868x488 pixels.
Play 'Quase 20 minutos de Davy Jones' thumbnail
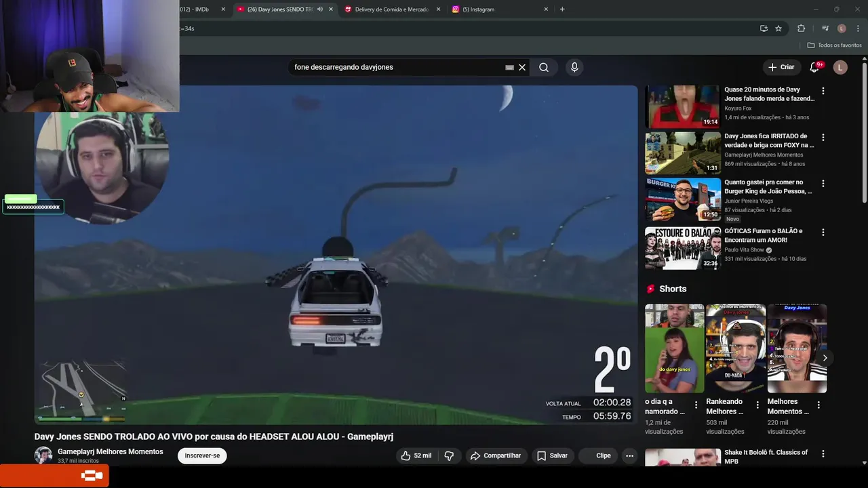682,106
